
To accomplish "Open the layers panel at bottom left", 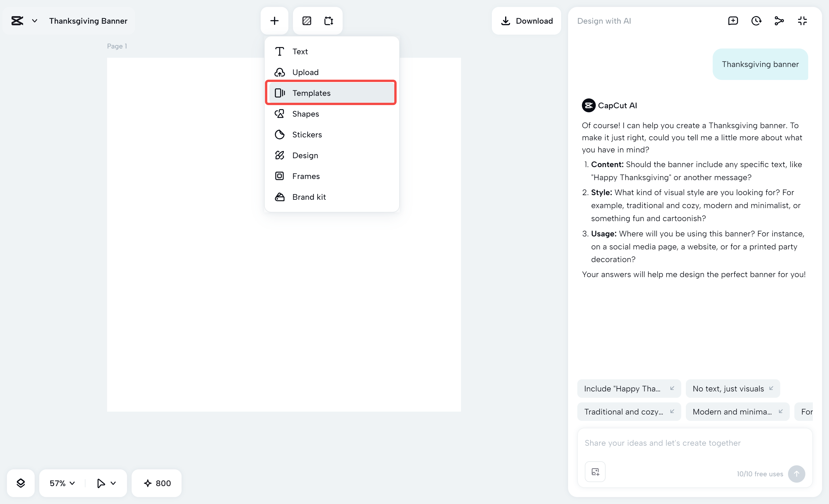I will coord(20,483).
